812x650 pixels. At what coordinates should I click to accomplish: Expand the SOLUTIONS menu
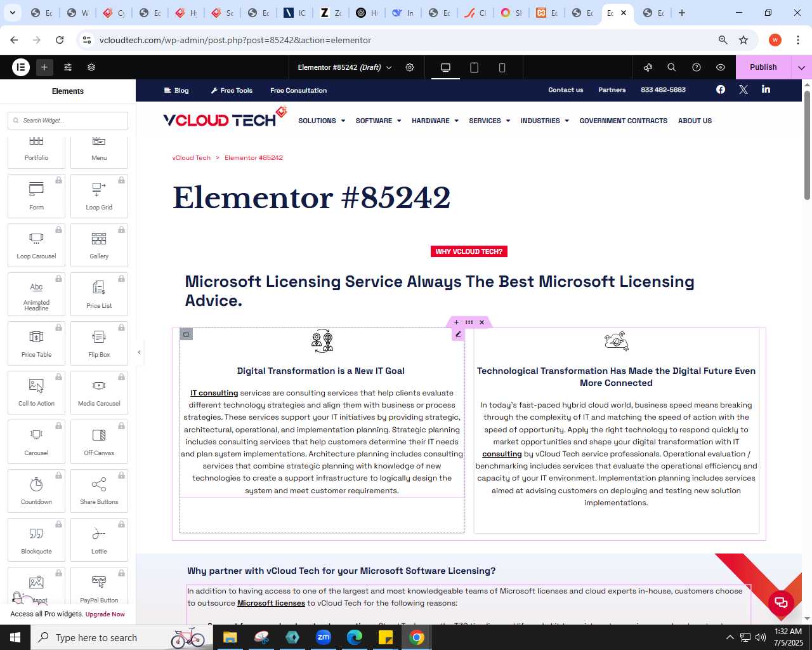click(x=322, y=121)
